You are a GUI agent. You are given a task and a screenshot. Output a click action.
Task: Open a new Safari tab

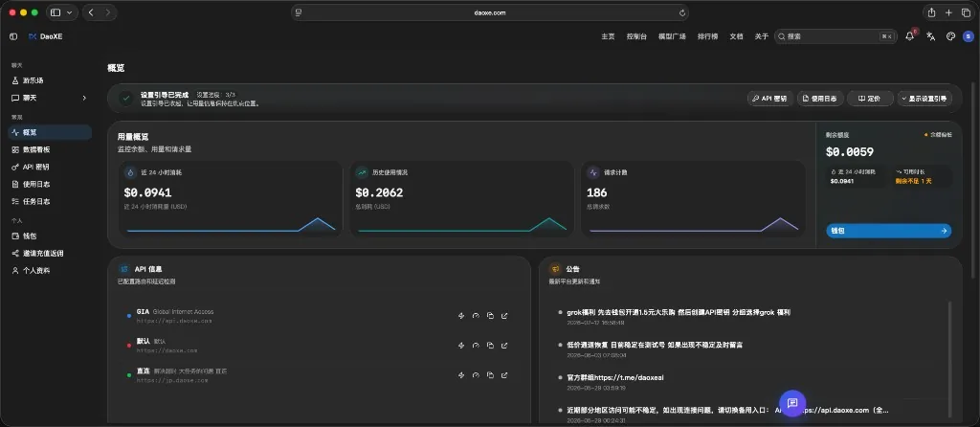point(948,12)
